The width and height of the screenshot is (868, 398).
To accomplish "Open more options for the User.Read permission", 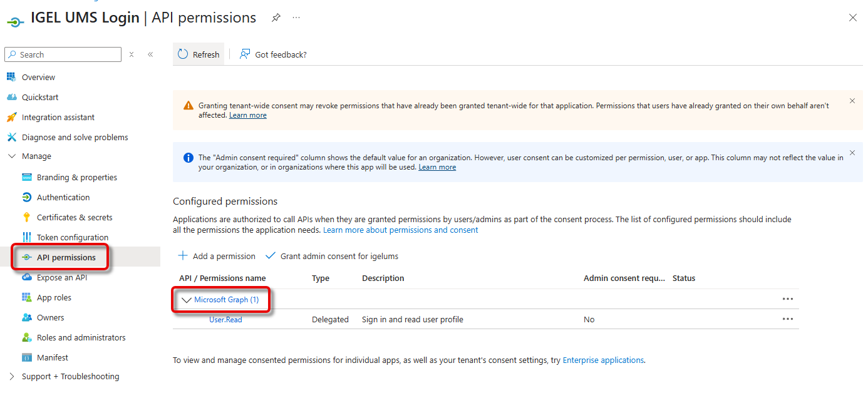I will pos(787,319).
